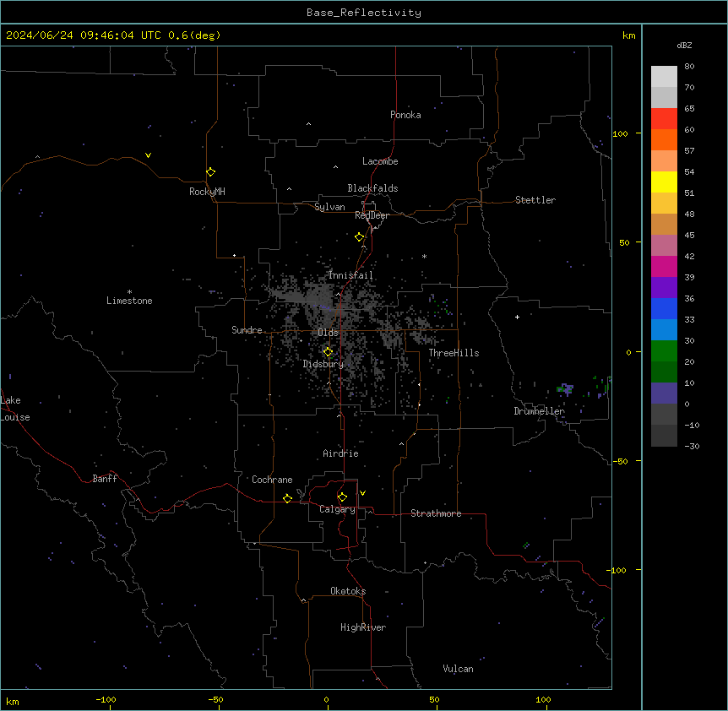
Task: Select the dark green 10–20 dBZ legend band
Action: pyautogui.click(x=664, y=372)
